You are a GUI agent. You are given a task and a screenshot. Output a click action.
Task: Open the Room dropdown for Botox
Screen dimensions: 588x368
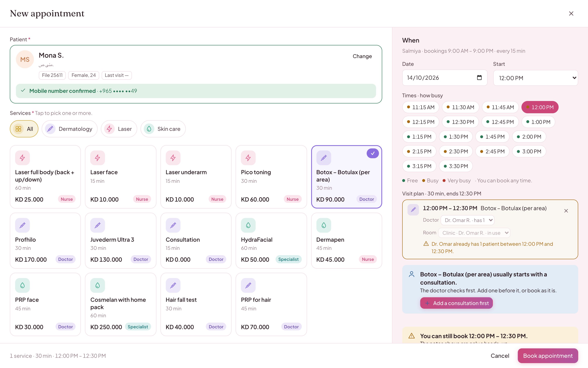tap(474, 233)
